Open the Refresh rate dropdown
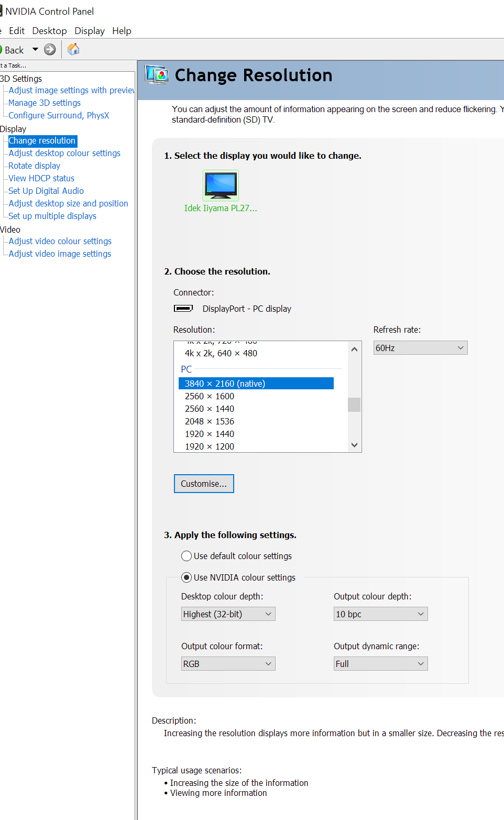 click(x=420, y=348)
